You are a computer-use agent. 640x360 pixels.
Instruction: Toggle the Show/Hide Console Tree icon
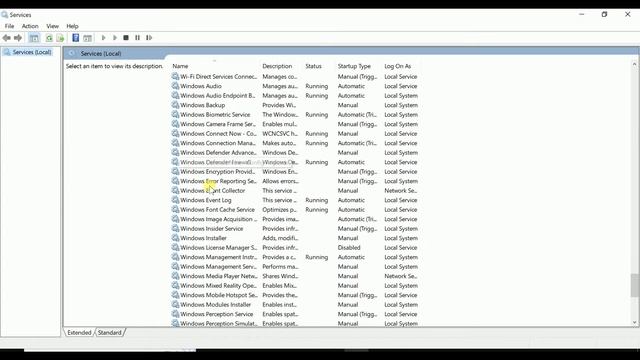(x=34, y=38)
